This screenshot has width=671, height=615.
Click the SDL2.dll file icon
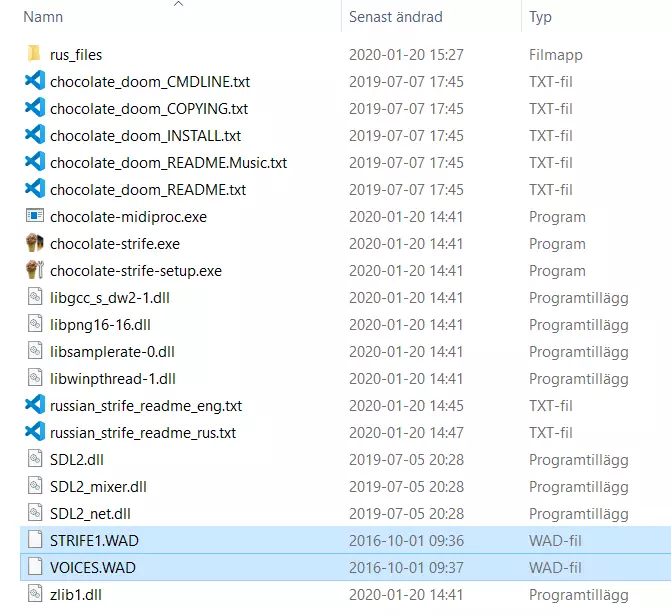35,458
